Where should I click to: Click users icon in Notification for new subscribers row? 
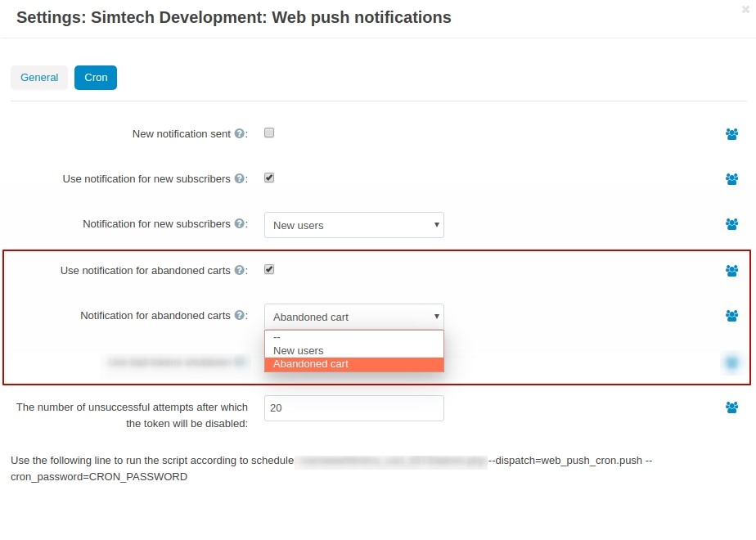click(731, 224)
